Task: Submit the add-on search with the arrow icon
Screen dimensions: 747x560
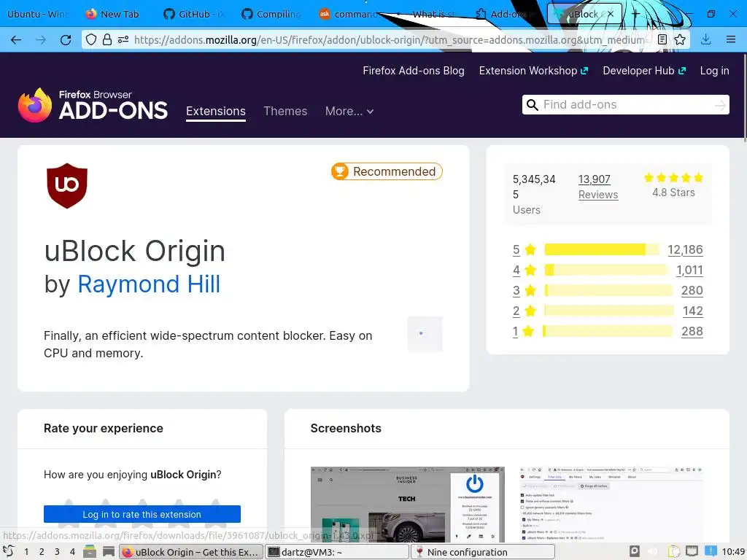Action: click(720, 105)
